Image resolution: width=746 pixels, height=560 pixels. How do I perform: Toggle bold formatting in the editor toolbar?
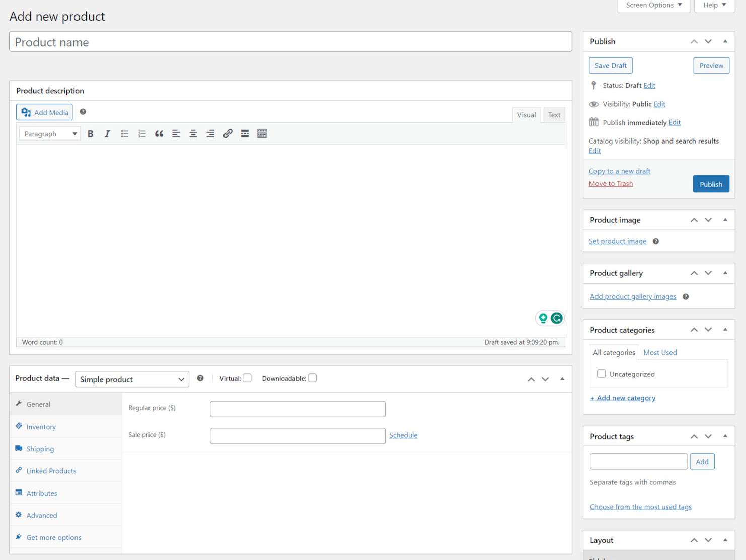[90, 134]
